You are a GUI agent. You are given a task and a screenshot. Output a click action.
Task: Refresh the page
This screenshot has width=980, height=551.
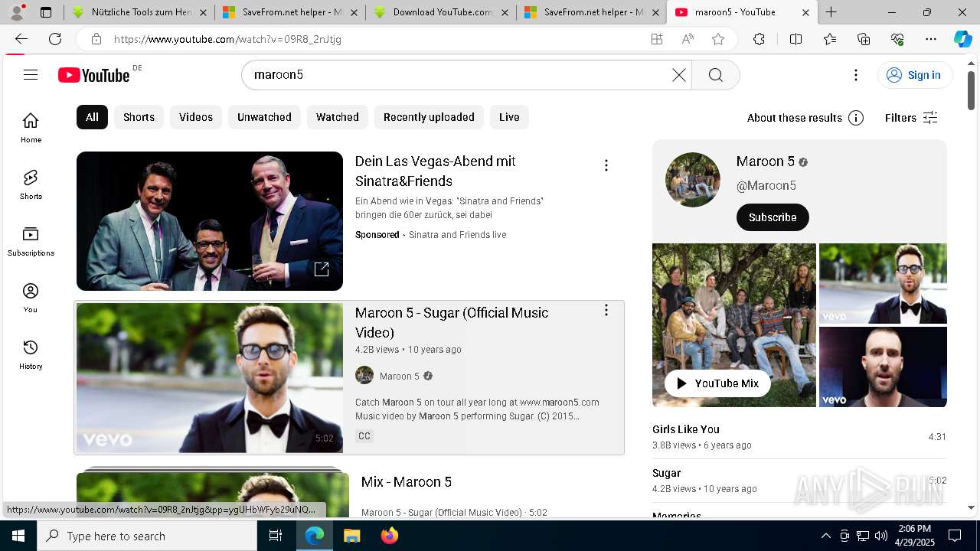click(55, 39)
